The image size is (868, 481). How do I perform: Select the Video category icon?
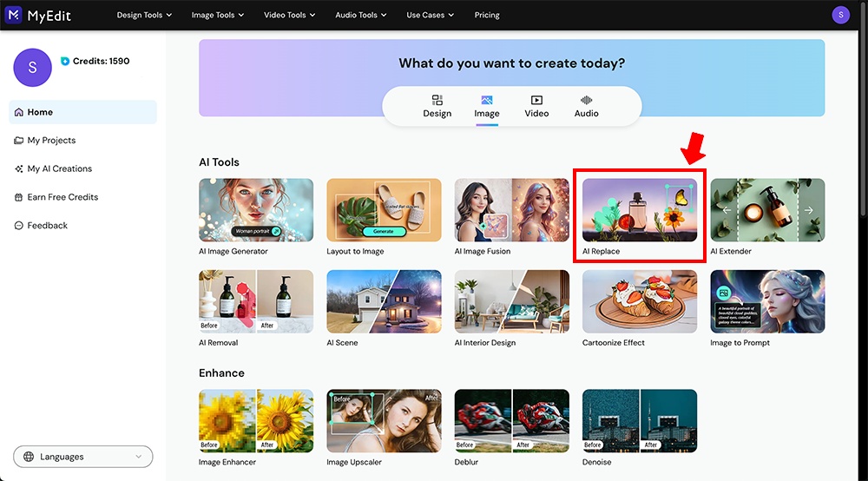point(536,101)
